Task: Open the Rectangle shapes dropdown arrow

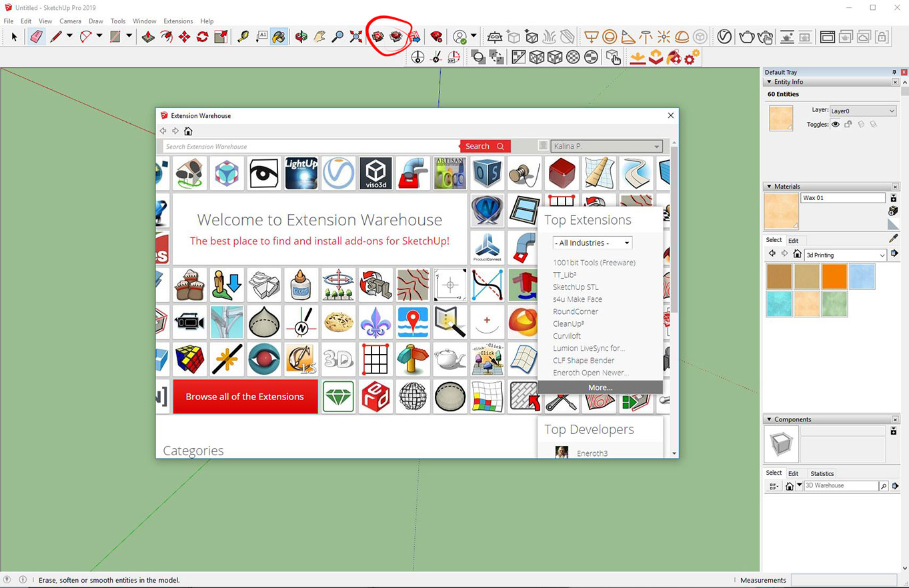Action: tap(129, 37)
